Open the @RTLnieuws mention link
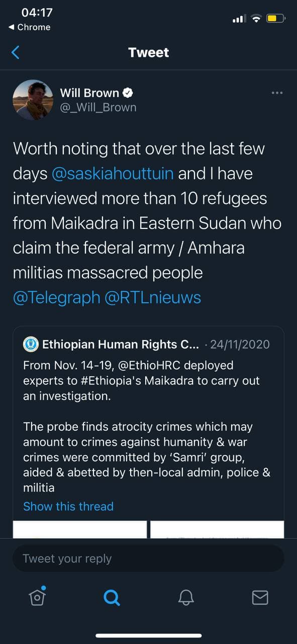 click(x=153, y=297)
